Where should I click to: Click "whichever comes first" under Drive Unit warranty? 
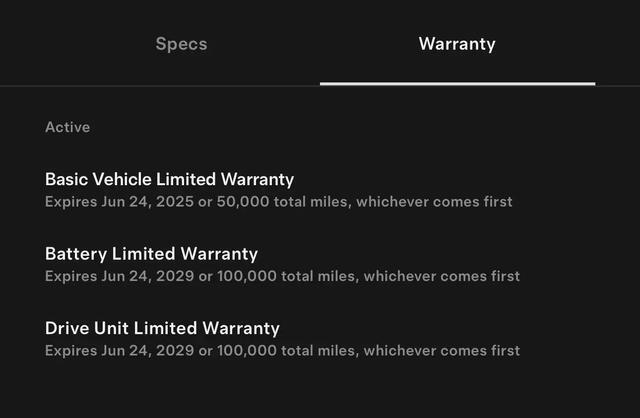tap(441, 350)
